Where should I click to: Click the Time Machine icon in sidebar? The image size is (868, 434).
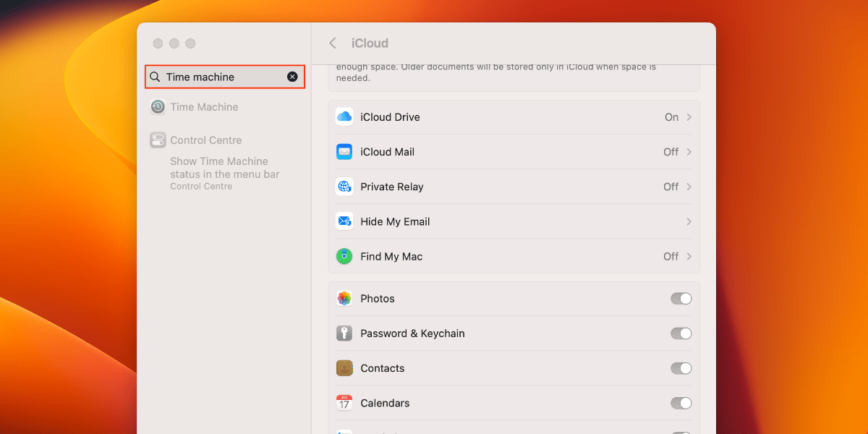(x=158, y=106)
